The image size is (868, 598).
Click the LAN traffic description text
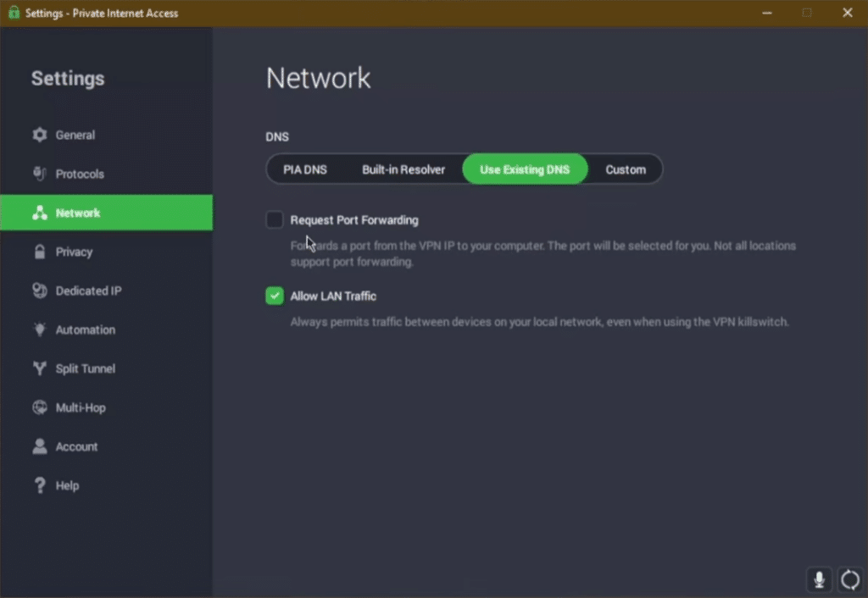(540, 322)
